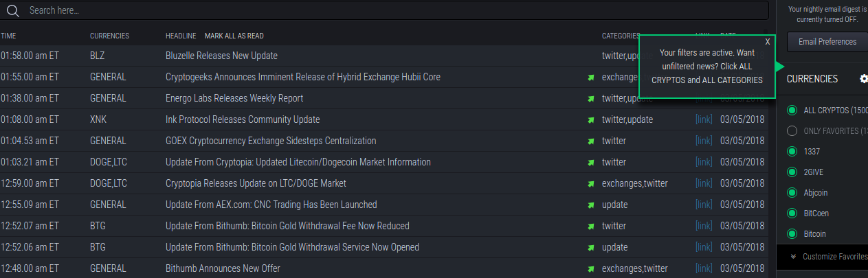Image resolution: width=868 pixels, height=278 pixels.
Task: Click the magnifying glass search icon
Action: coord(12,10)
